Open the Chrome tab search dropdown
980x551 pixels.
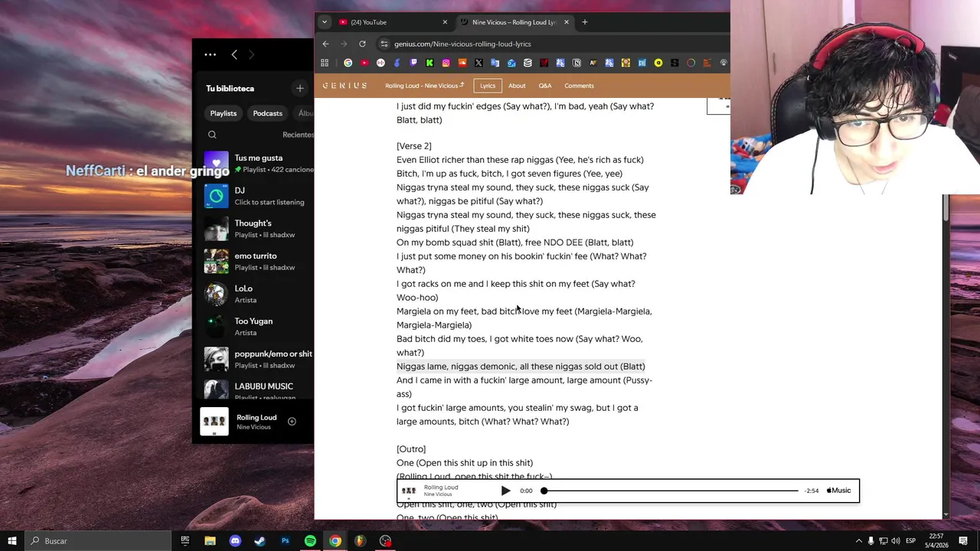(325, 22)
